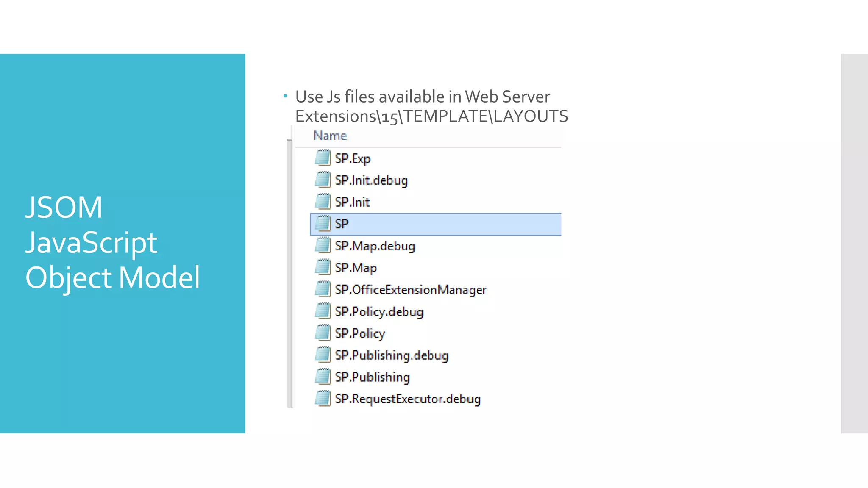Screen dimensions: 868x488
Task: Select the SP.Publishing.debug file name
Action: coord(392,355)
